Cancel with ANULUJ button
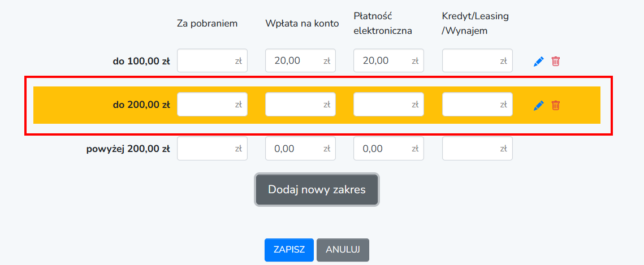Screen dimensions: 644x265 point(343,250)
